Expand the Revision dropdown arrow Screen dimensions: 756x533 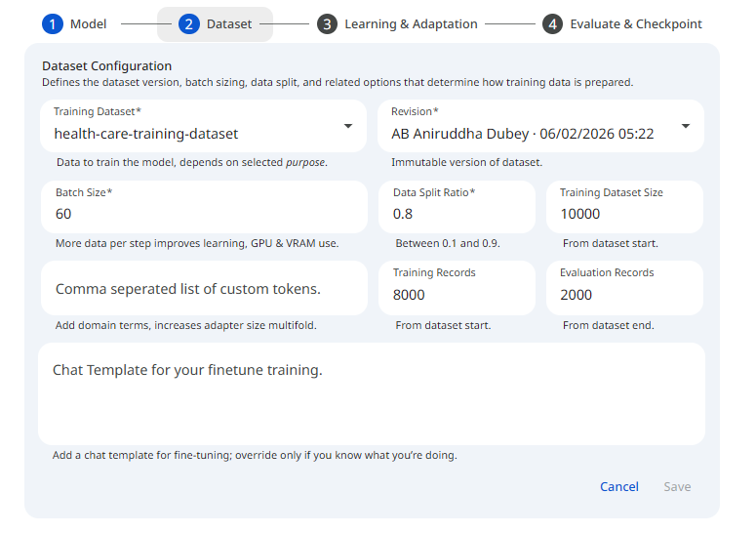click(685, 126)
